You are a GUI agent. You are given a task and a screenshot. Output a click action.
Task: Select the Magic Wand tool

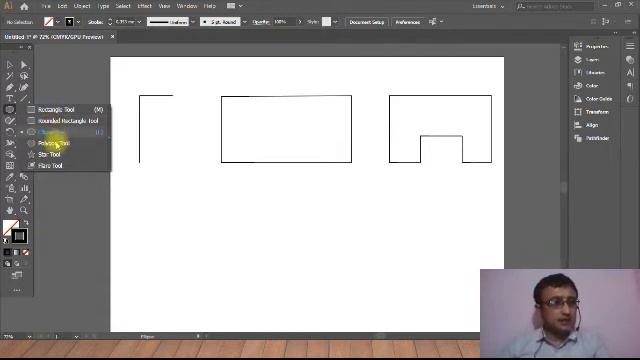pos(10,76)
